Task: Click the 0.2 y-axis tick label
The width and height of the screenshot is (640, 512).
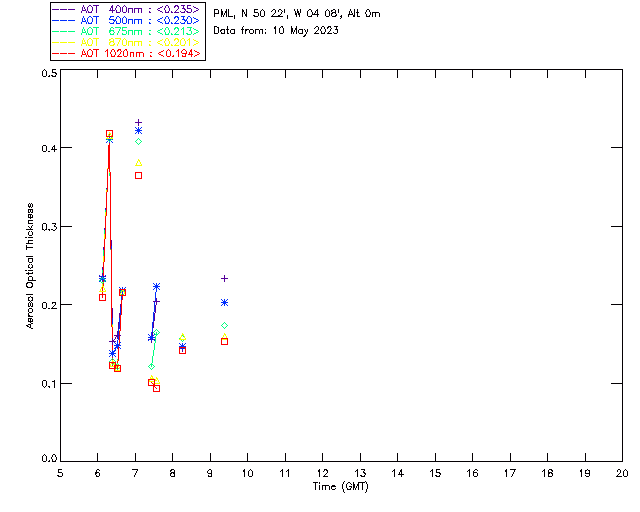Action: (x=49, y=305)
